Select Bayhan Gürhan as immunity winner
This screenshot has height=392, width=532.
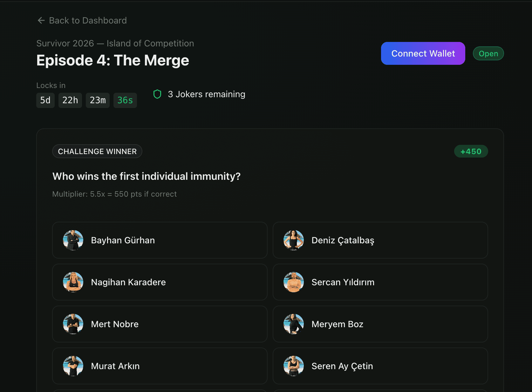click(160, 240)
